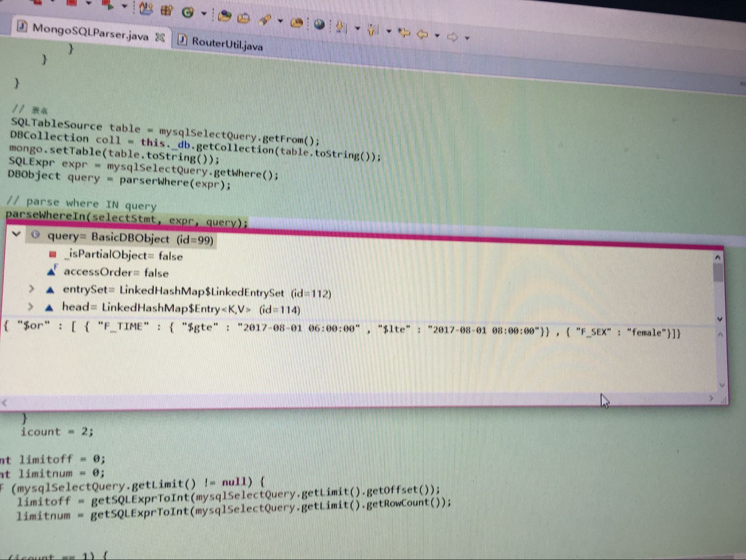The width and height of the screenshot is (746, 560).
Task: Click the New Java Class green icon
Action: pos(188,12)
